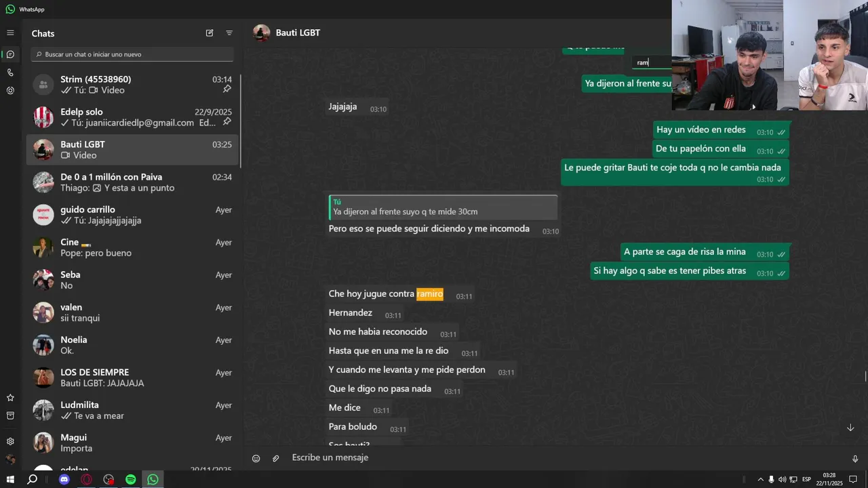Viewport: 868px width, 488px height.
Task: Open the Magui chat
Action: (x=133, y=443)
